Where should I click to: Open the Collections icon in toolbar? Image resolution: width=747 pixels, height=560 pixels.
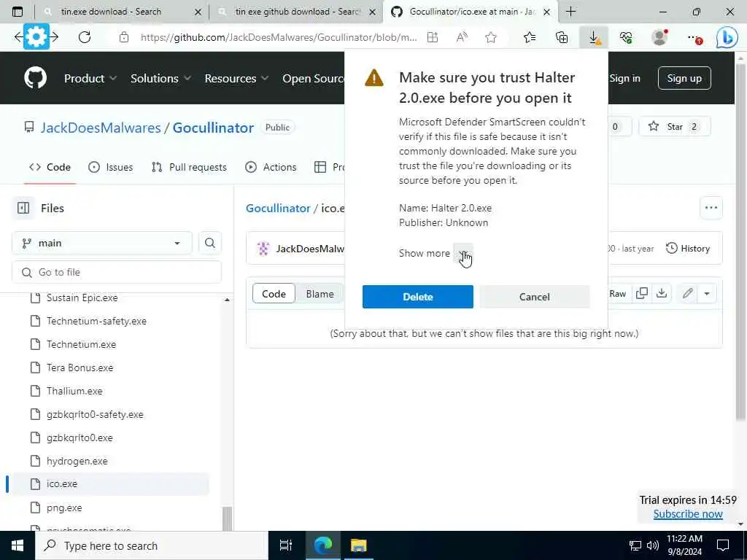562,37
